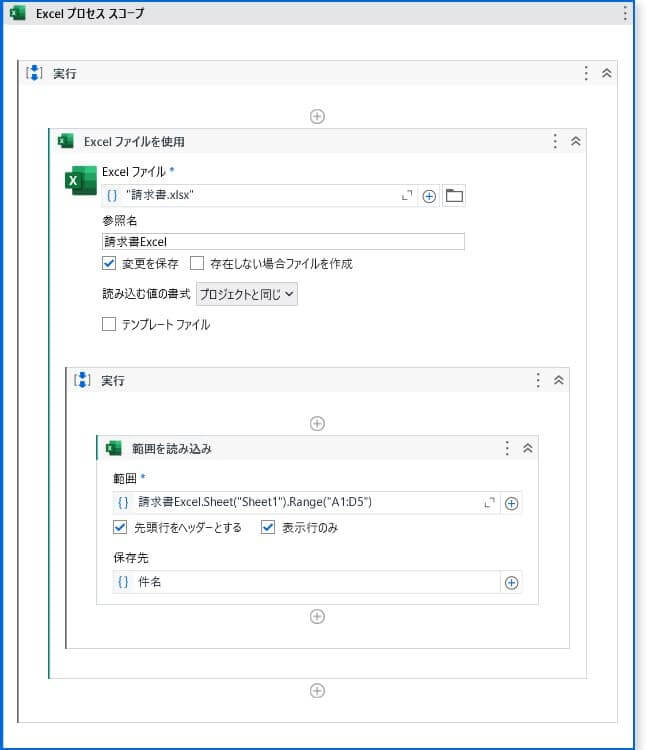
Task: Check the テンプレート ファイル checkbox
Action: tap(109, 324)
